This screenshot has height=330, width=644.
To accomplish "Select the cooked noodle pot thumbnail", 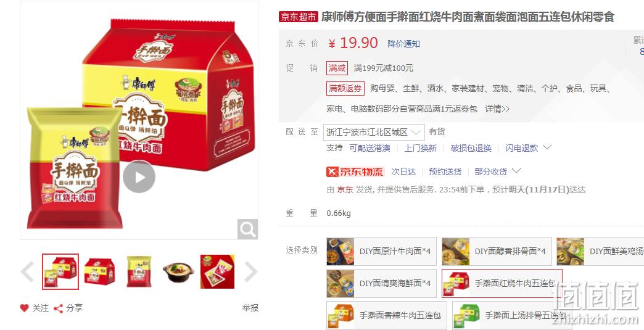I will pyautogui.click(x=178, y=271).
